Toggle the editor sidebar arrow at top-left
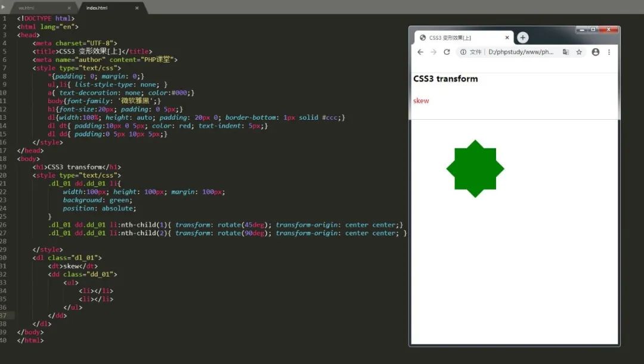Screen dimensions: 644x364 (4, 7)
